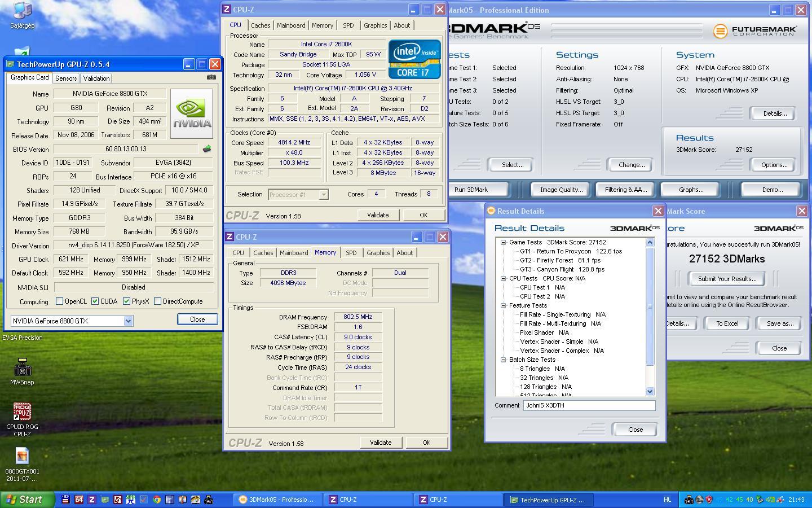The image size is (812, 508).
Task: Click the red 64 quick launch icon
Action: 79,500
